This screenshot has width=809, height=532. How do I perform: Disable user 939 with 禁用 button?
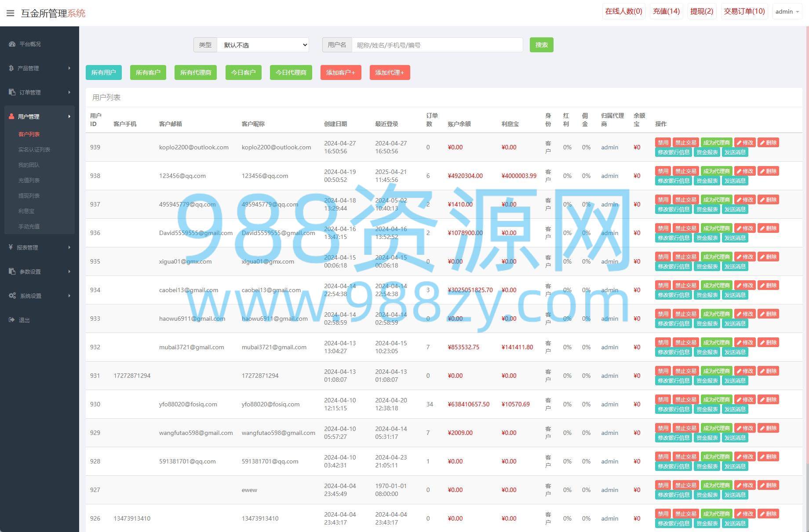[663, 142]
